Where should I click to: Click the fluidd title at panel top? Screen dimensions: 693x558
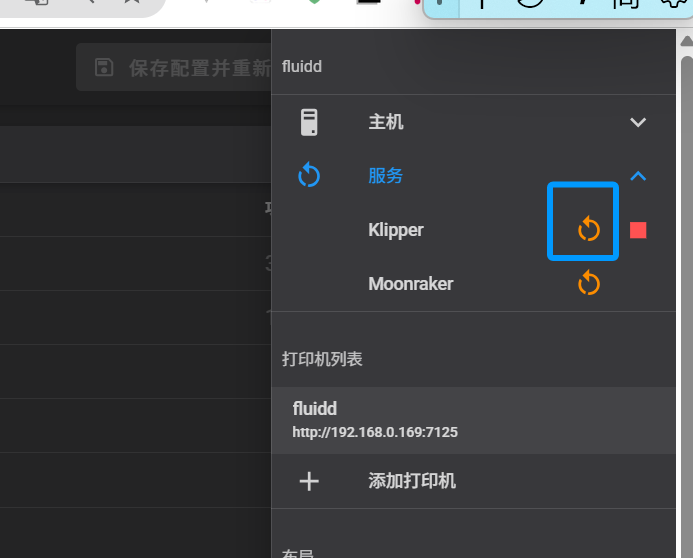tap(302, 67)
